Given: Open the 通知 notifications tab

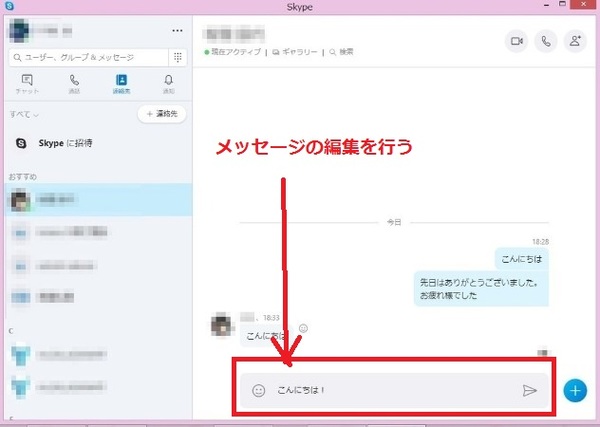Looking at the screenshot, I should (x=167, y=83).
